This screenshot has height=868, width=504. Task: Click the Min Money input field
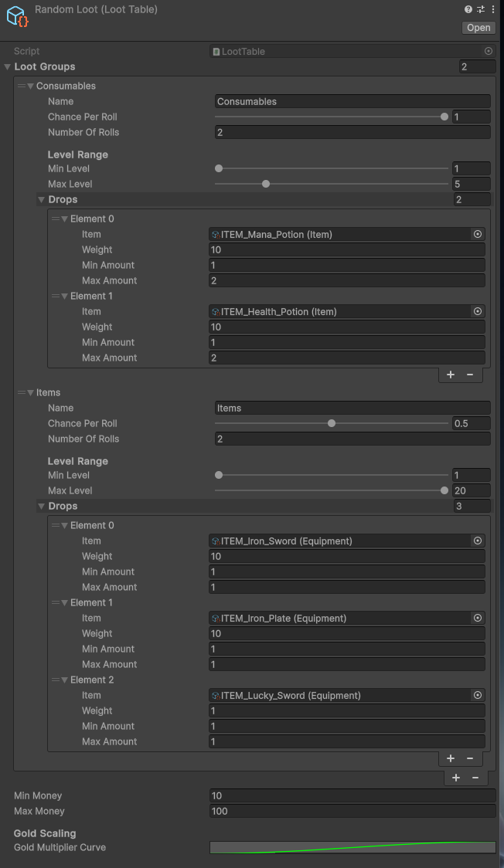pyautogui.click(x=352, y=795)
